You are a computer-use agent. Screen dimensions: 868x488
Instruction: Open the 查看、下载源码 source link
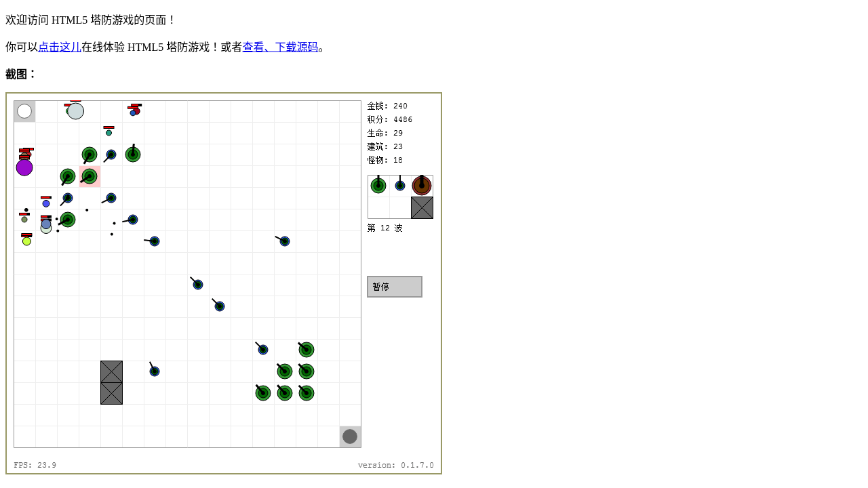pyautogui.click(x=280, y=47)
